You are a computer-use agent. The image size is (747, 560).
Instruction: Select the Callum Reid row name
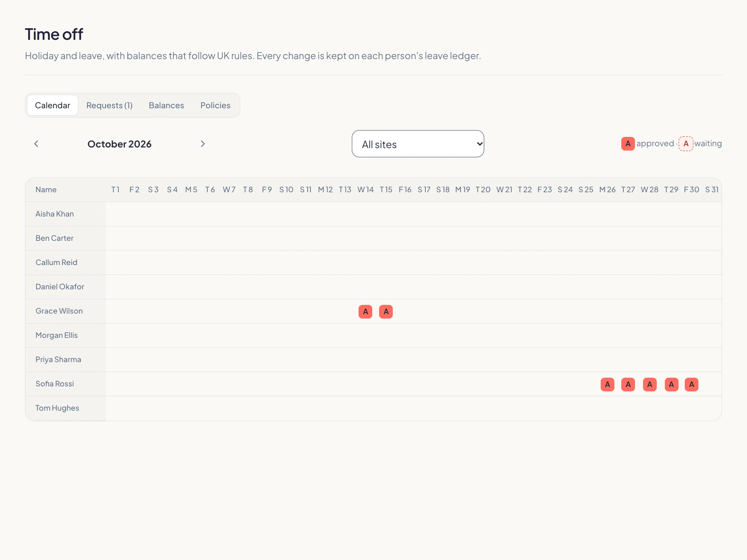click(x=56, y=263)
